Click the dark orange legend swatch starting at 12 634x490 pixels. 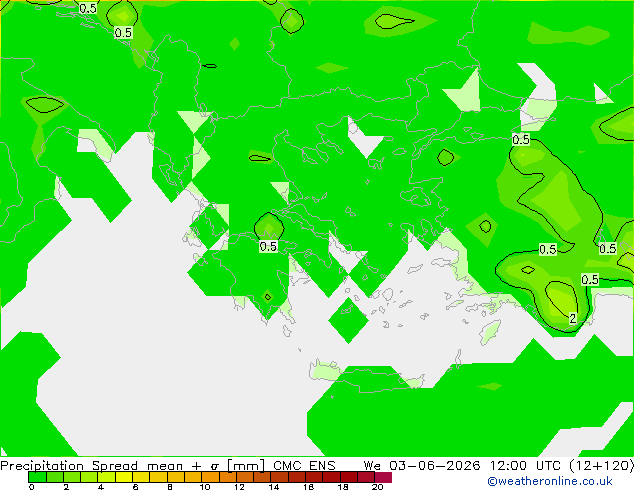pos(245,477)
